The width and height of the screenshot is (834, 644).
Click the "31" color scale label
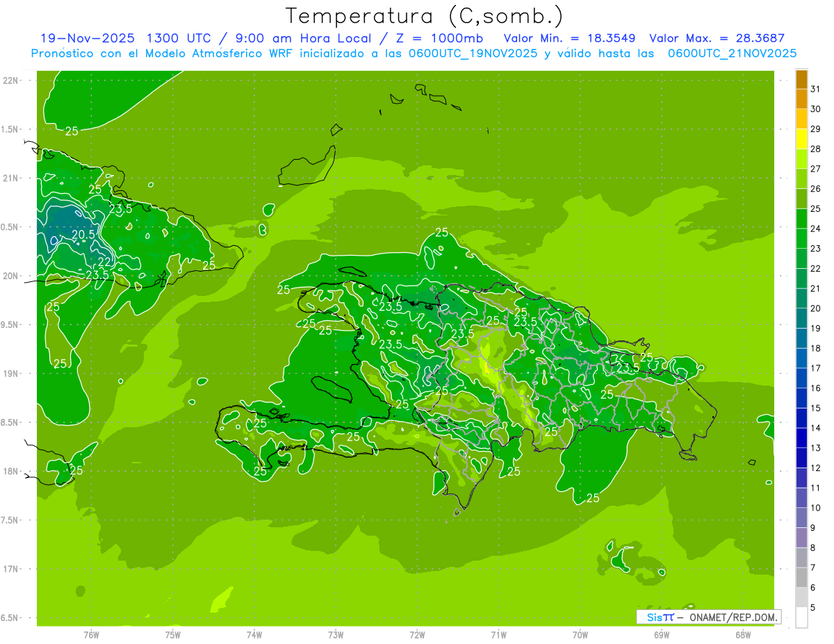[x=815, y=89]
